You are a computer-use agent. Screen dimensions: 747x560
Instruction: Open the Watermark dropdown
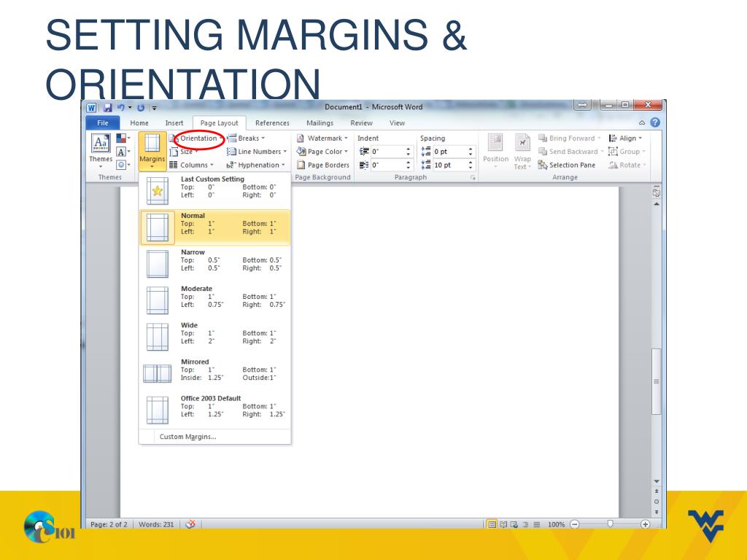pos(322,138)
